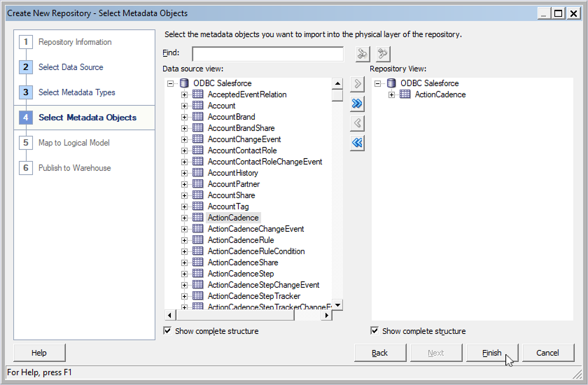Click the ODBC Salesforce database icon in Repository View
The height and width of the screenshot is (385, 588).
[391, 83]
